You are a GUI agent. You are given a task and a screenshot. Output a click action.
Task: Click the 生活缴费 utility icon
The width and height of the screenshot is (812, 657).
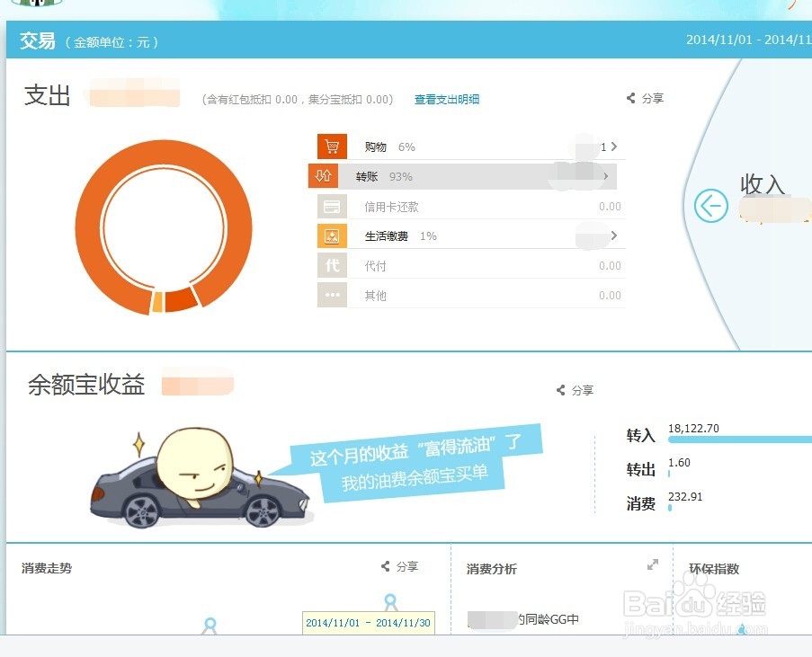332,236
